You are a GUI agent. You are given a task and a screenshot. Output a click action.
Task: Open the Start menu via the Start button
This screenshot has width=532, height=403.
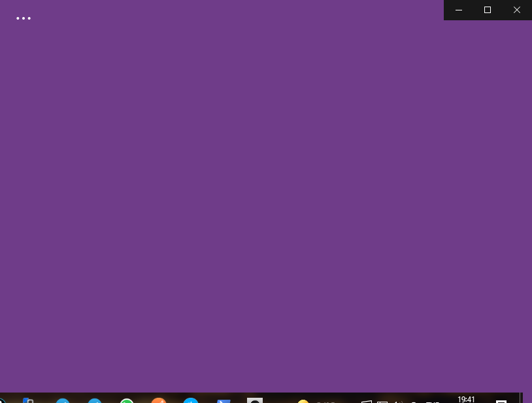pyautogui.click(x=3, y=400)
